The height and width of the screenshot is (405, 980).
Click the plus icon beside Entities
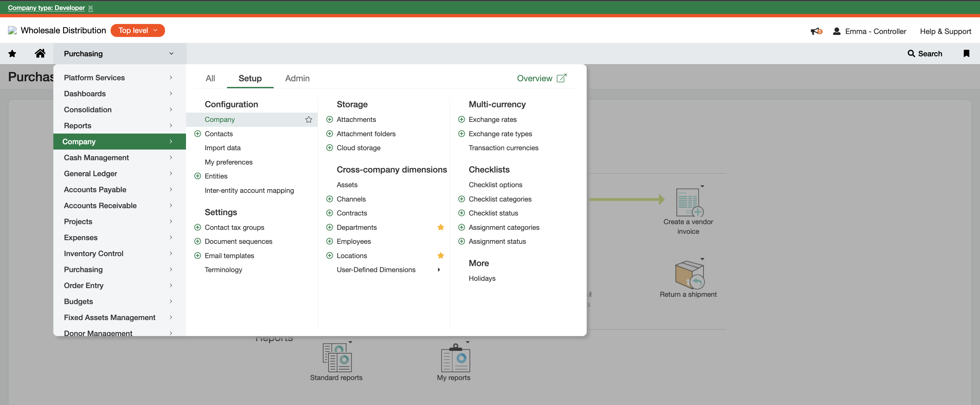(x=197, y=176)
